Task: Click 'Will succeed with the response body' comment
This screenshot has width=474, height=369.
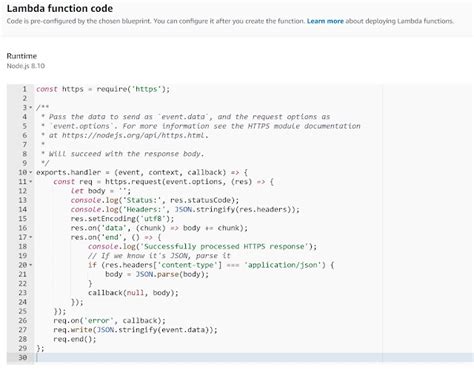Action: (122, 154)
